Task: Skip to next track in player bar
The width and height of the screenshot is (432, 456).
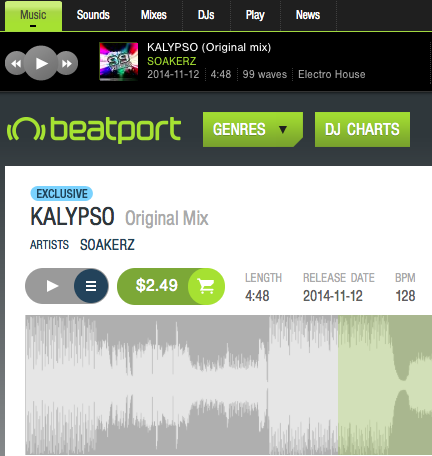Action: (x=68, y=63)
